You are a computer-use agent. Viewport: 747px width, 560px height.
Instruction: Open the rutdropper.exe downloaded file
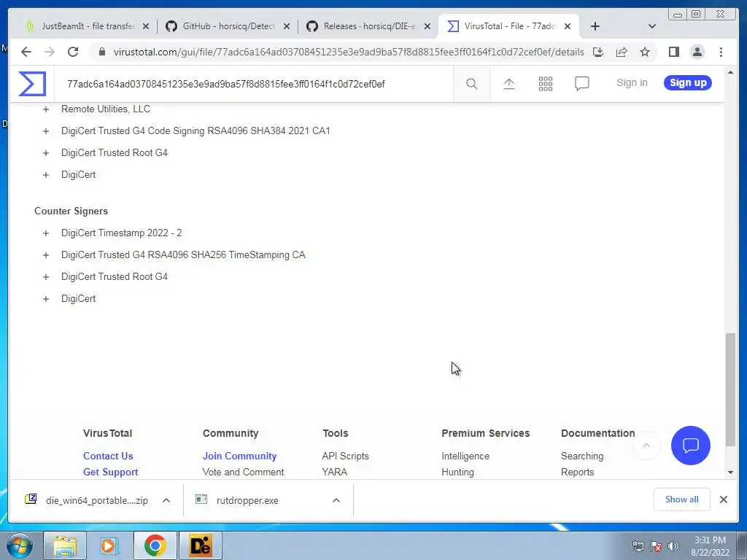247,500
